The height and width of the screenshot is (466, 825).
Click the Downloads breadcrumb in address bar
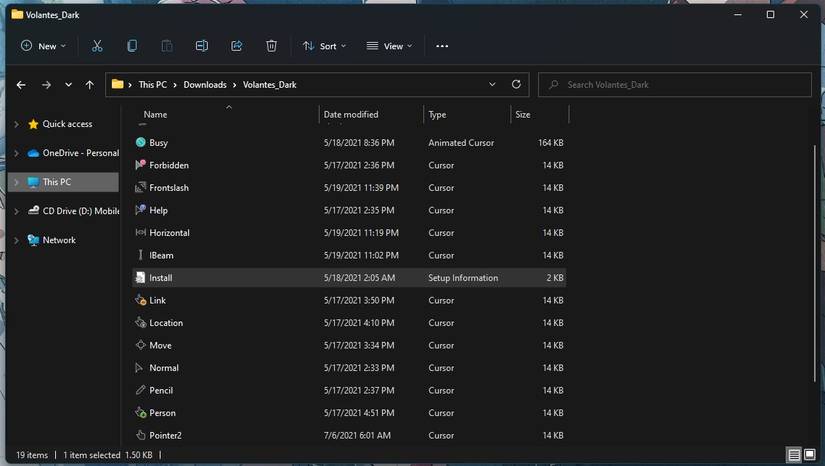point(205,85)
